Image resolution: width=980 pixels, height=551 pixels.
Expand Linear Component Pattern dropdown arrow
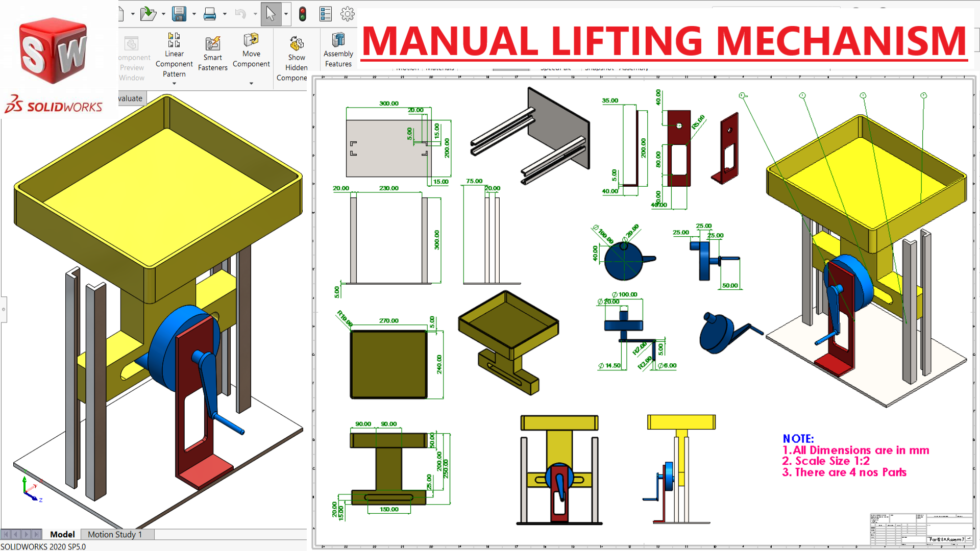(x=174, y=84)
